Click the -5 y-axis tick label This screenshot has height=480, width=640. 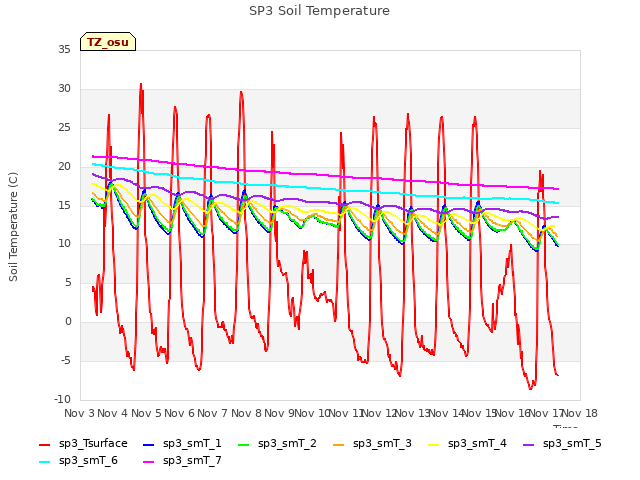[65, 361]
